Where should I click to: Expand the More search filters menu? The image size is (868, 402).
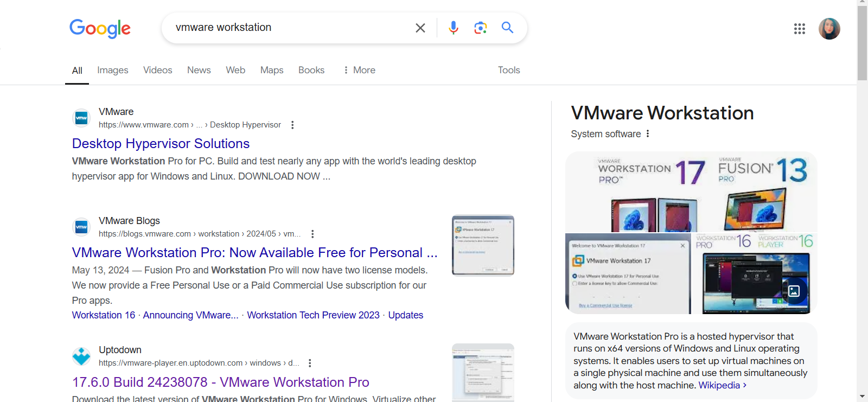coord(359,70)
